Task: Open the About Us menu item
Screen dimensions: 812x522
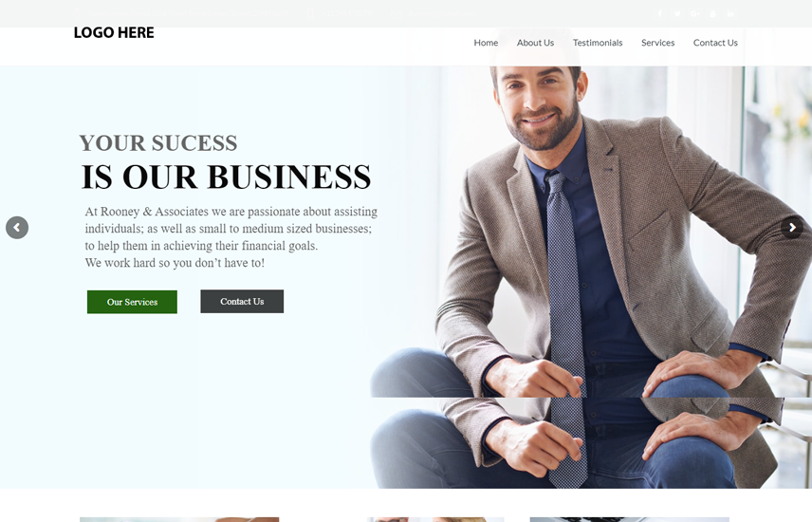Action: tap(535, 43)
